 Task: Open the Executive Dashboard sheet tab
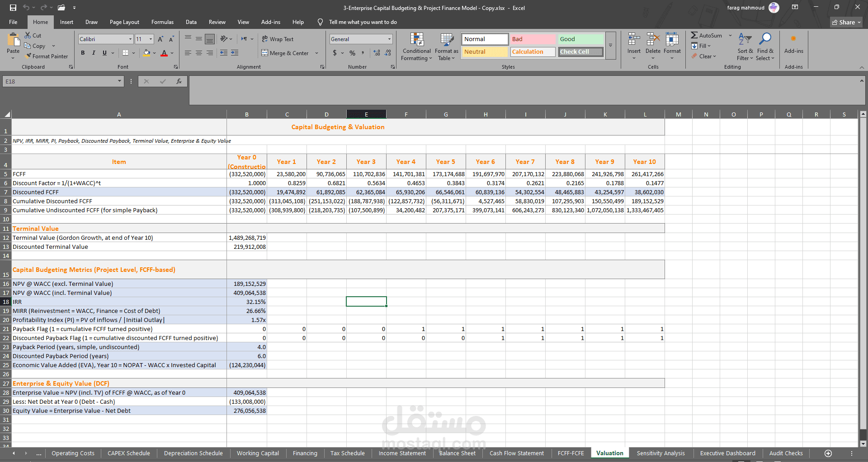click(x=727, y=453)
